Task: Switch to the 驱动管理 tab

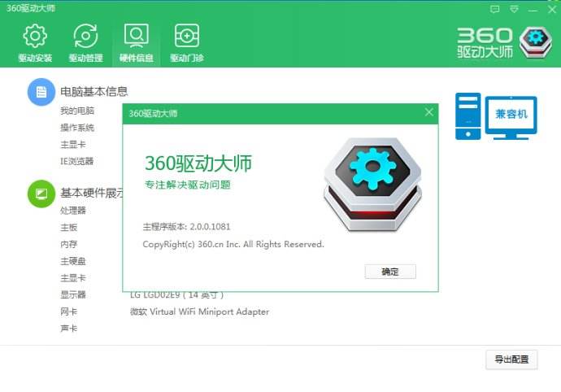Action: coord(85,43)
